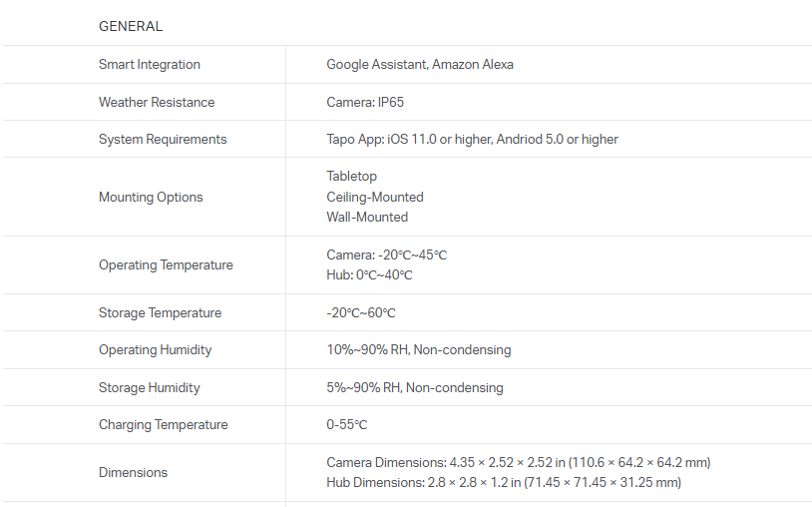812x507 pixels.
Task: Click the Hub Dimensions text line
Action: (504, 482)
